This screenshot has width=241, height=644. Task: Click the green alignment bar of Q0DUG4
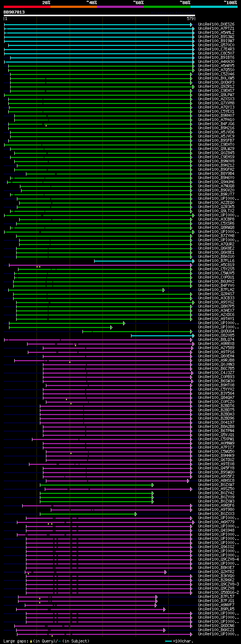pos(137,331)
